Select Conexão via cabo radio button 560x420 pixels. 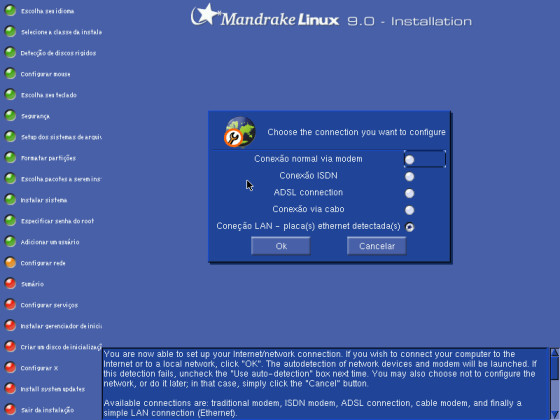pos(410,210)
